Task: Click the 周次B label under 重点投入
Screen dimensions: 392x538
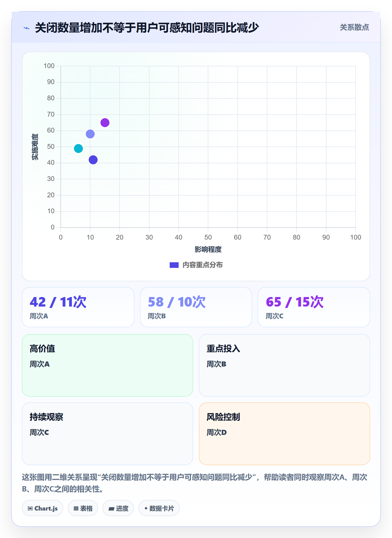Action: (216, 364)
